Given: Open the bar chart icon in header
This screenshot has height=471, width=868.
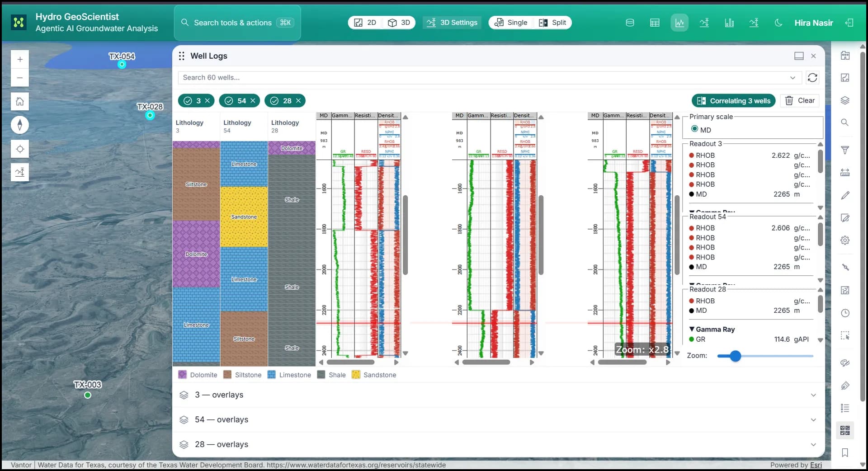Looking at the screenshot, I should (x=729, y=23).
